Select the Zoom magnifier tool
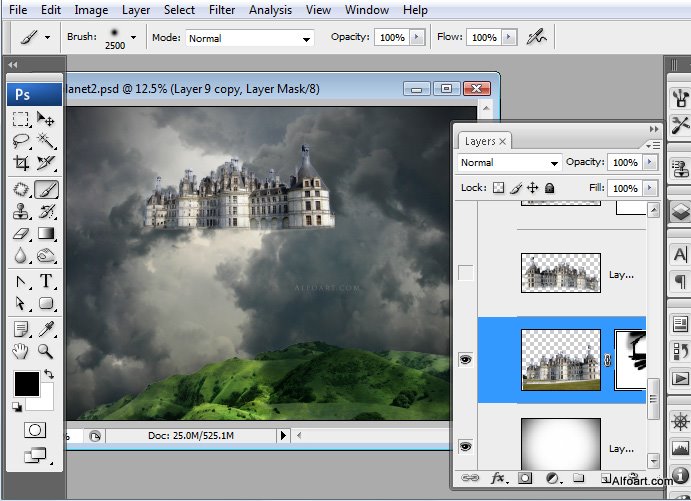 [x=46, y=351]
